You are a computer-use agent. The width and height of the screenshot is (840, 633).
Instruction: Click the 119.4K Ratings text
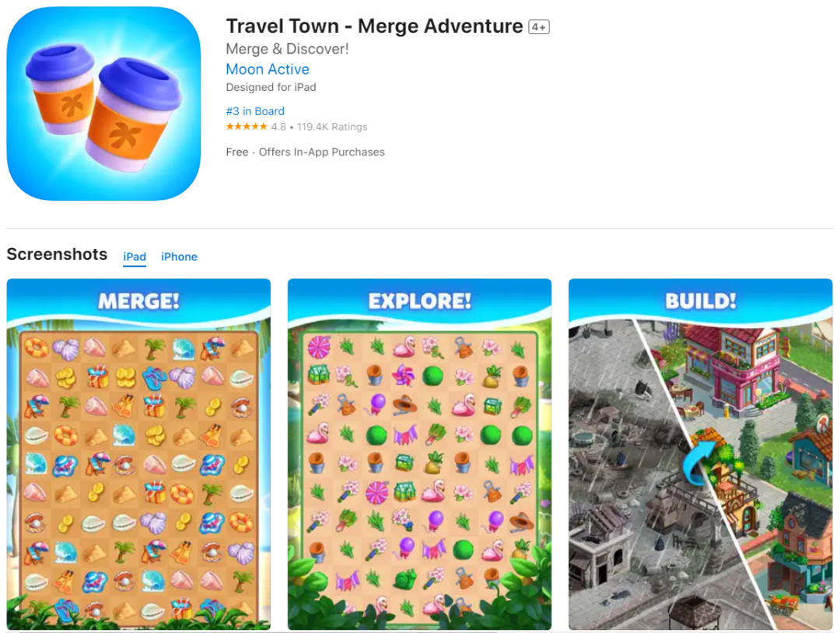(x=332, y=127)
